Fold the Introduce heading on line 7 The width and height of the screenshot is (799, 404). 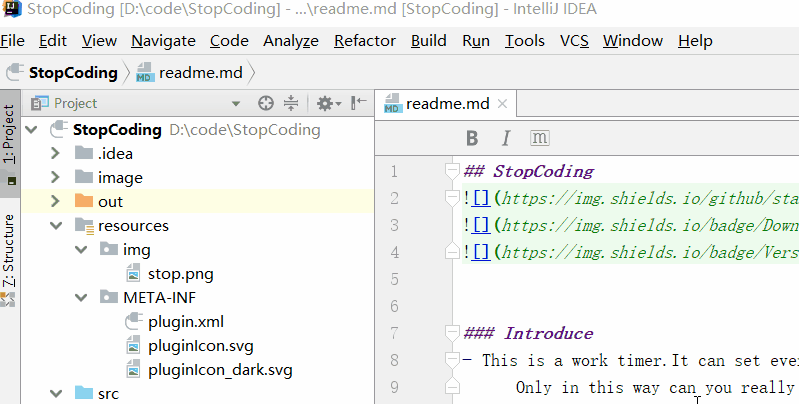point(452,333)
